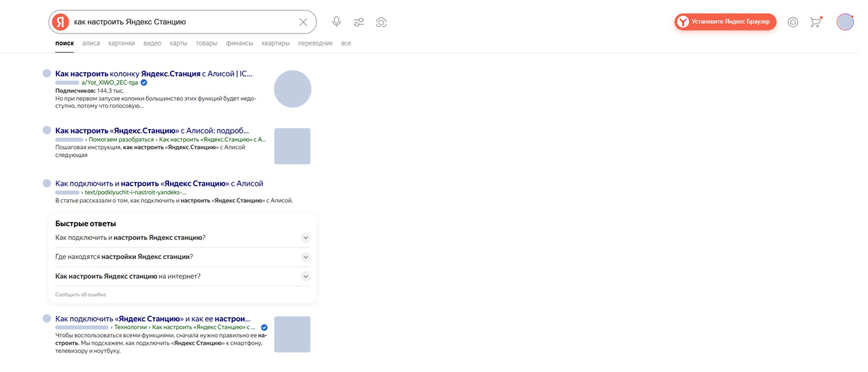Switch to the картинки tab

click(x=121, y=43)
